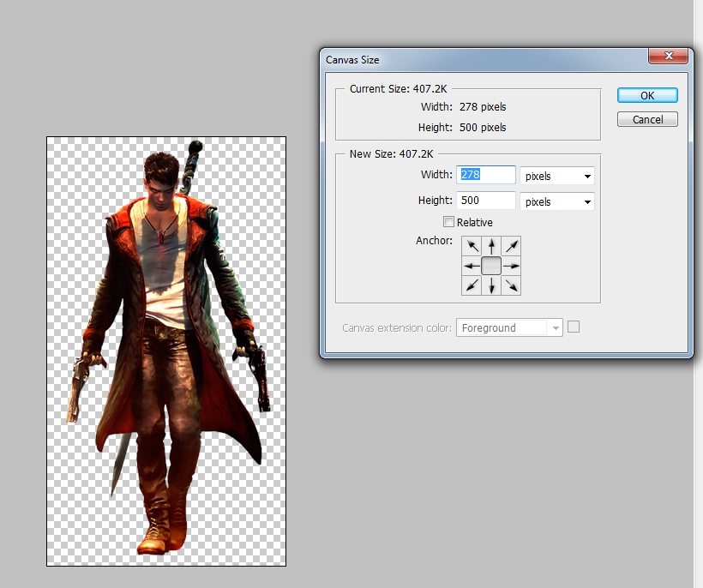This screenshot has height=588, width=703.
Task: Set anchor to top-right arrow
Action: tap(511, 246)
